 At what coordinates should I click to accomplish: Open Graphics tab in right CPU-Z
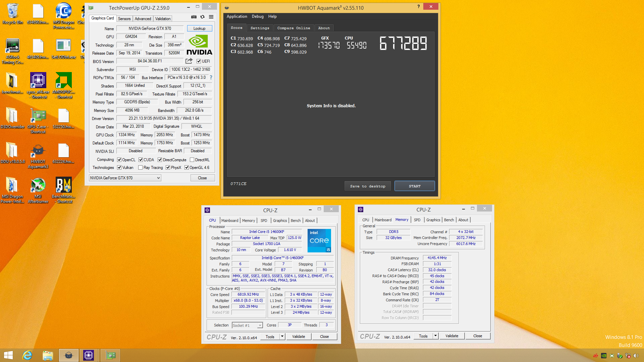(x=433, y=220)
